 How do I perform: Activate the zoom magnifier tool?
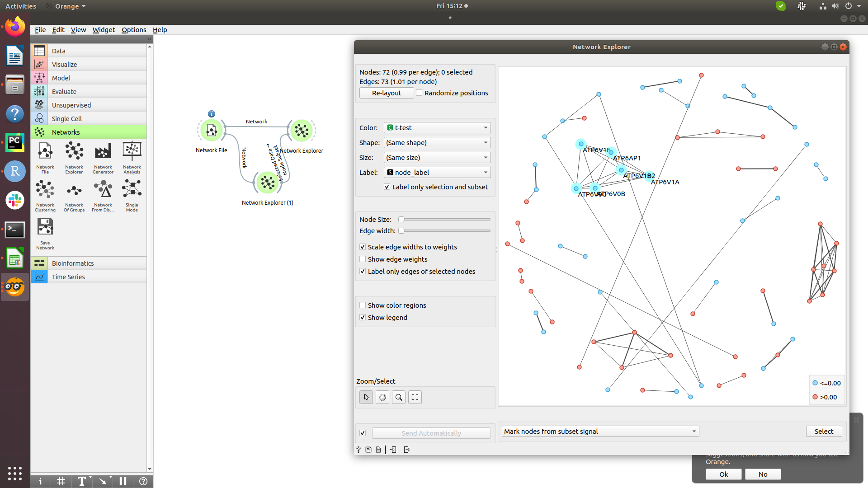pos(398,397)
